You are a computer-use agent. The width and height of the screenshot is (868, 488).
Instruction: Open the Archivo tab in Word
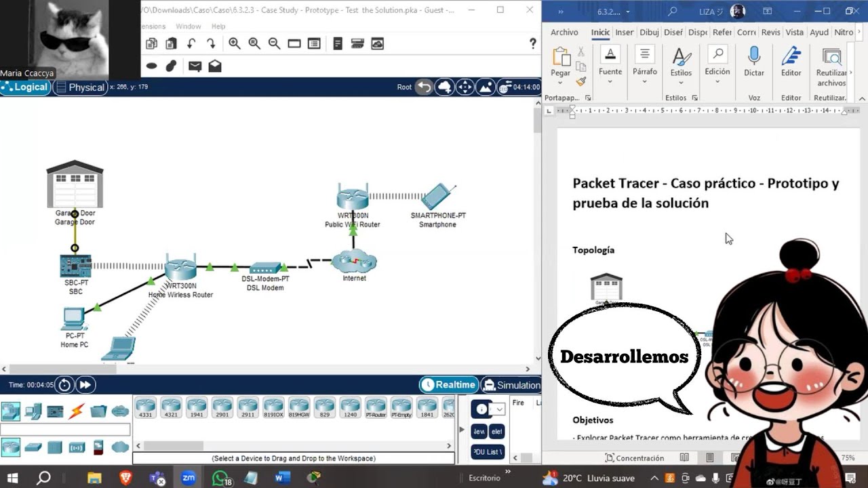pyautogui.click(x=564, y=32)
